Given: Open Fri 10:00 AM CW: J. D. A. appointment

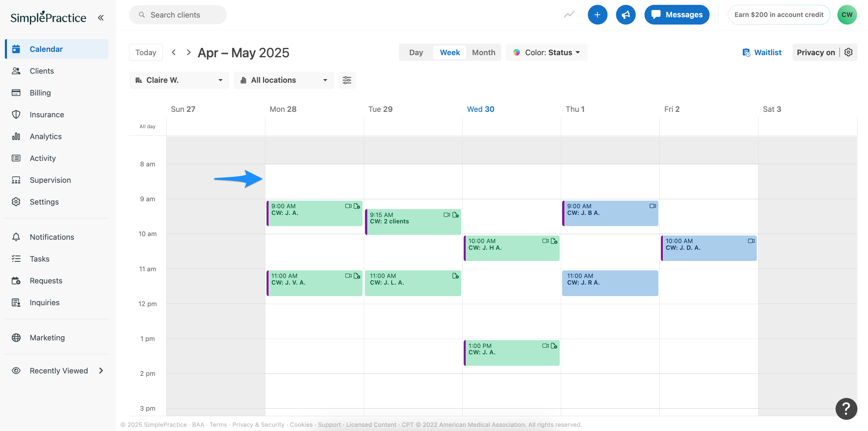Looking at the screenshot, I should pyautogui.click(x=709, y=248).
